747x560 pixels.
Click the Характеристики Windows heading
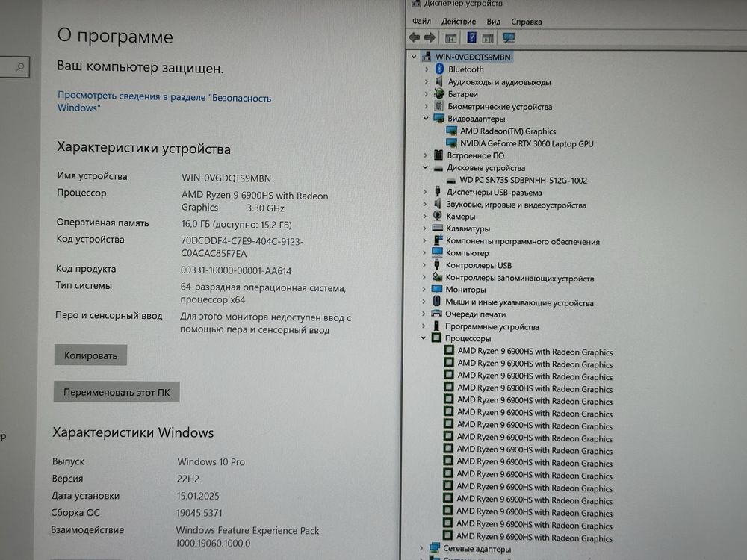tap(133, 432)
